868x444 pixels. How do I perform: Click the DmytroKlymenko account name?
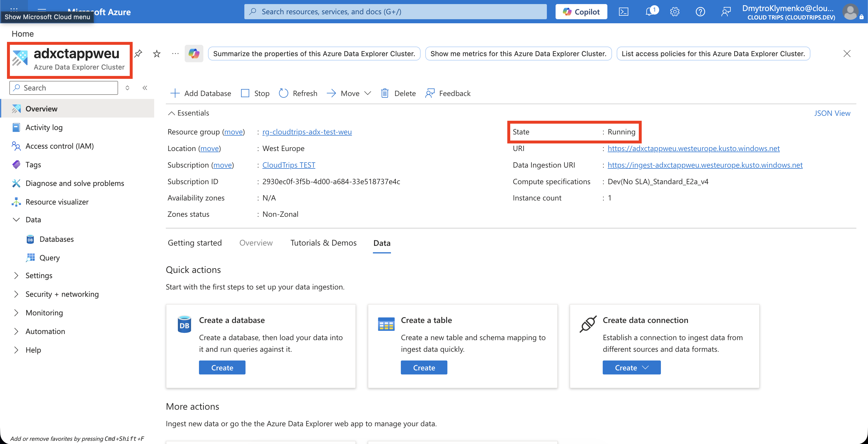pos(787,8)
